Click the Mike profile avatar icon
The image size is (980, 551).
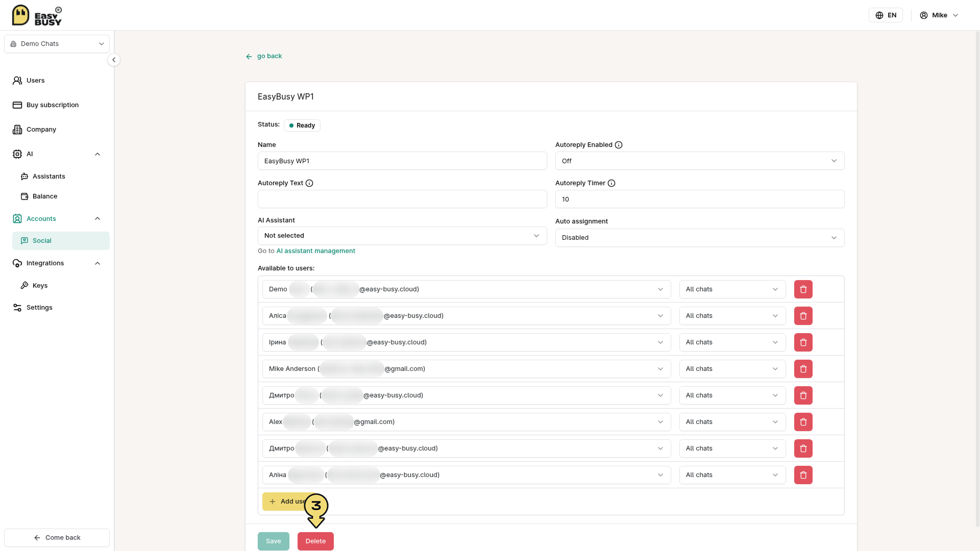(924, 15)
